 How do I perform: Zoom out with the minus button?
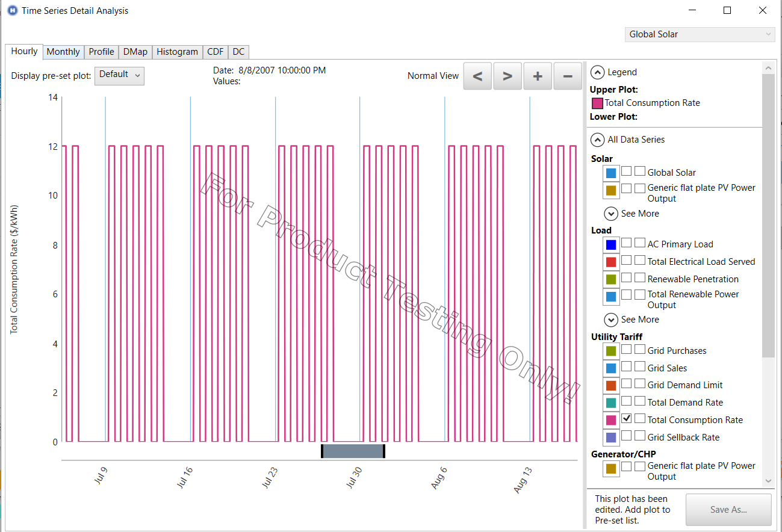click(568, 76)
